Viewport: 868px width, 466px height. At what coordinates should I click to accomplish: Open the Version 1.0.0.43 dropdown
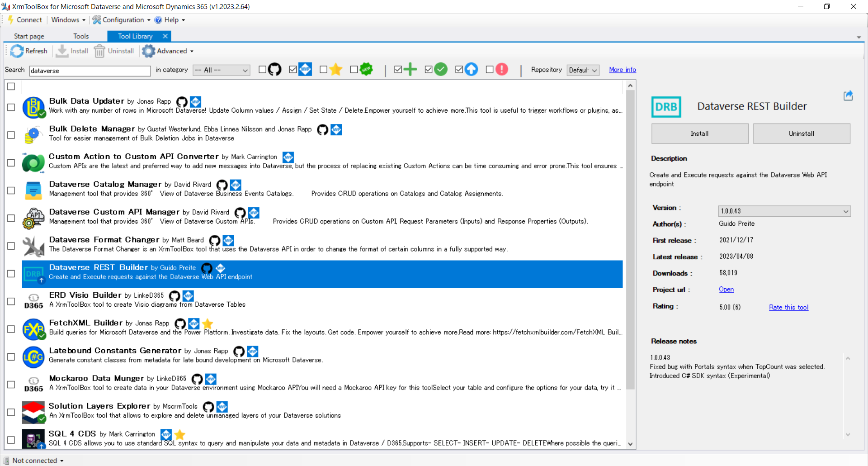784,211
